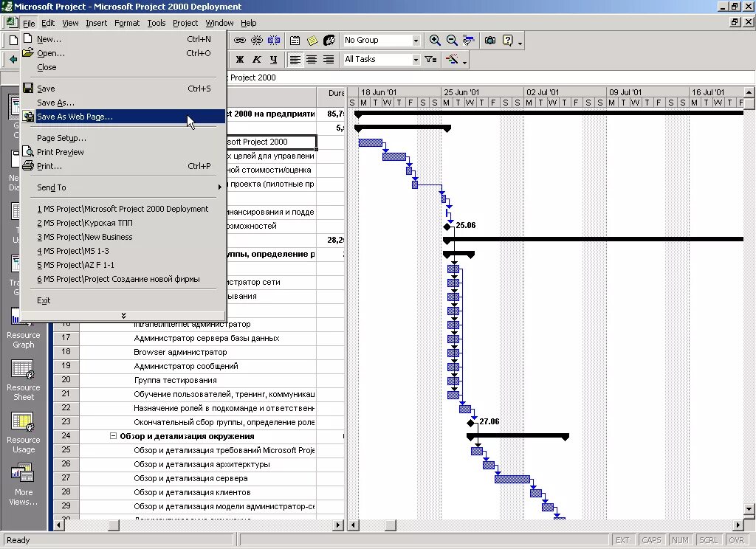
Task: Click the Unlink Tasks toolbar icon
Action: coord(257,41)
